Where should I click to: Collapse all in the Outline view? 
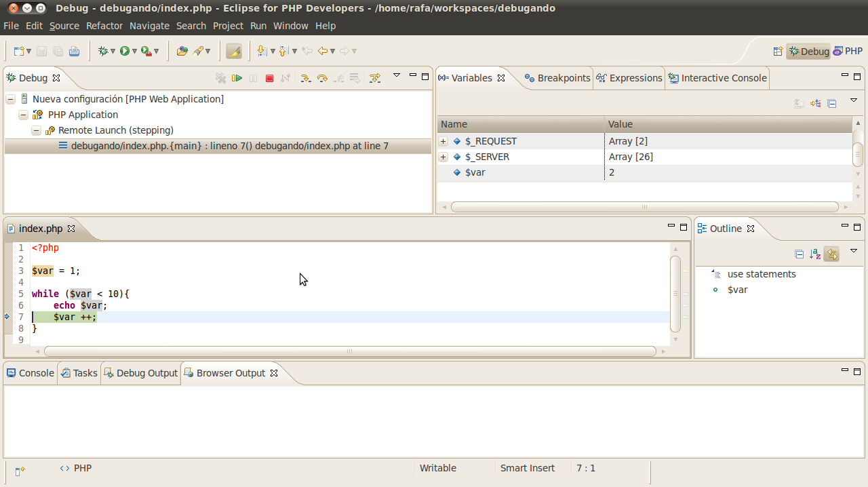[799, 254]
